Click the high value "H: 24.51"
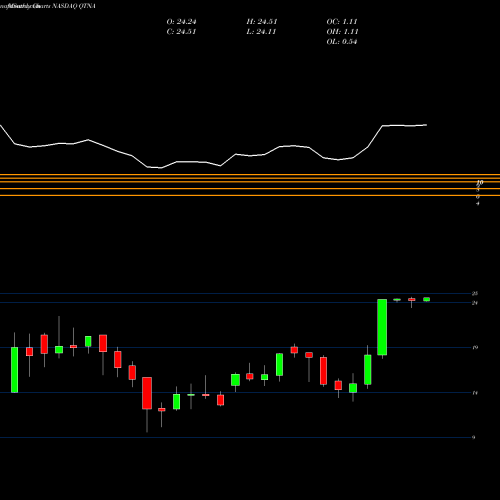 point(262,22)
